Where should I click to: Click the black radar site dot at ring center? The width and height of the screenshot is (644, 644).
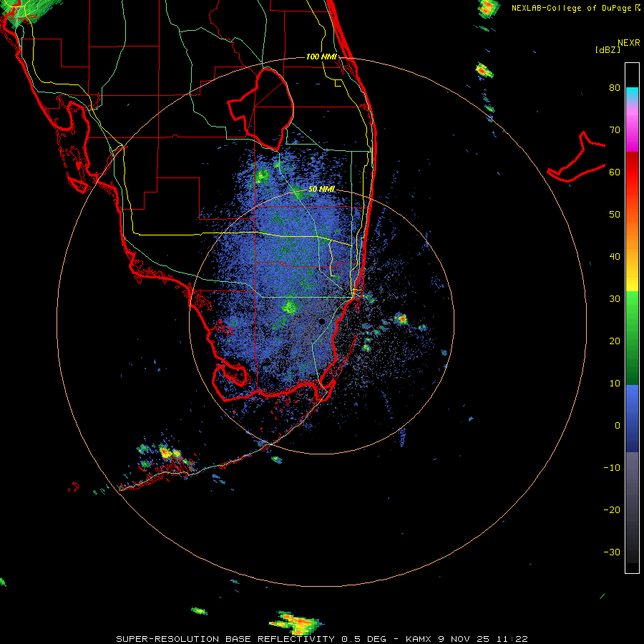pos(322,321)
